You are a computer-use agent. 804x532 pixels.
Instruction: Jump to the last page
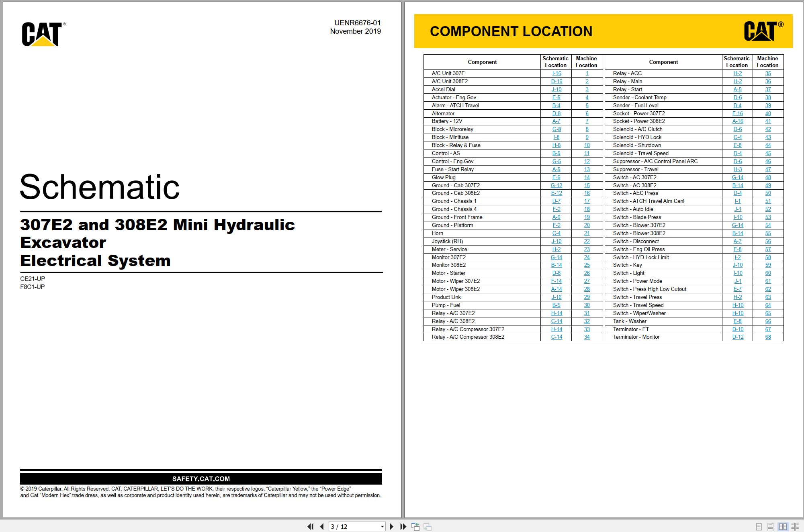click(403, 526)
